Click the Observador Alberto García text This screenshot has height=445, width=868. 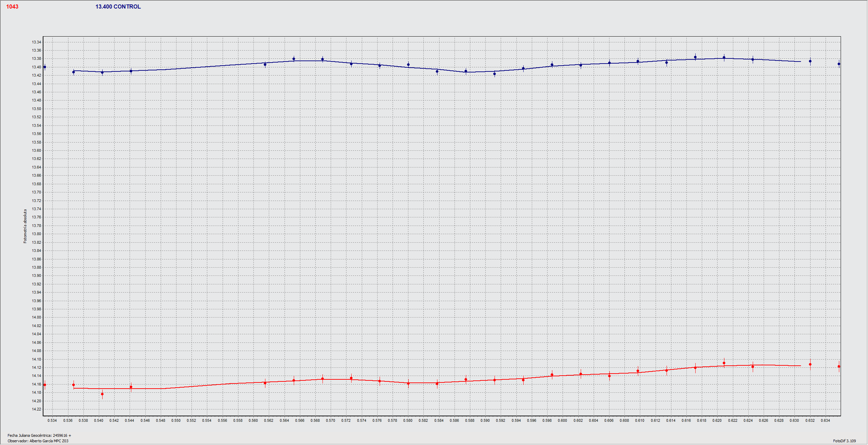coord(38,441)
